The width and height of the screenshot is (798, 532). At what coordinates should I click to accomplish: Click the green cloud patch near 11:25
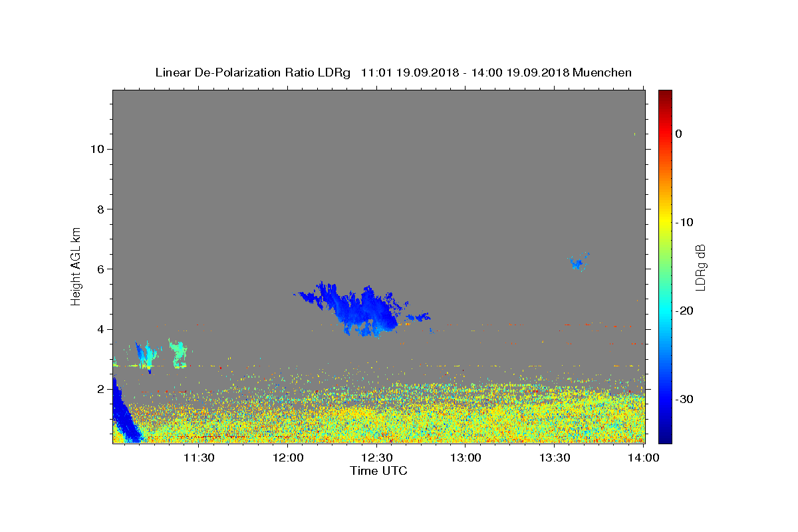(178, 353)
